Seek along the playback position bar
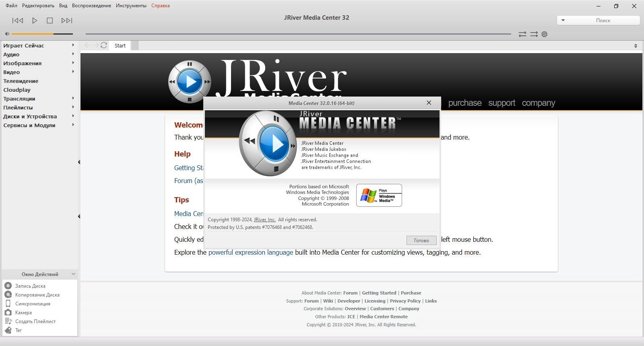The width and height of the screenshot is (644, 346). click(298, 34)
